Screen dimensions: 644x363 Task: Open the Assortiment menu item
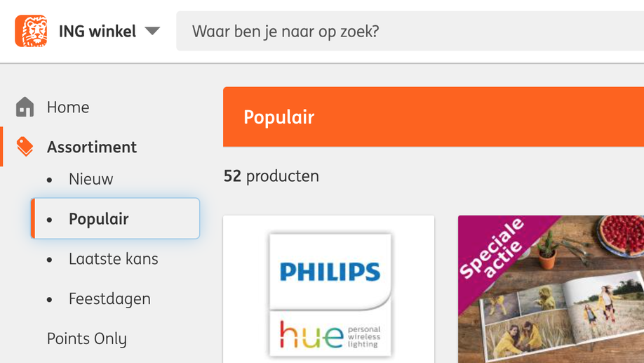pos(92,147)
